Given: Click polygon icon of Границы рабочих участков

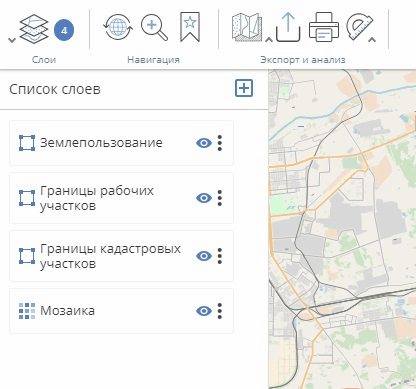Looking at the screenshot, I should pos(27,198).
